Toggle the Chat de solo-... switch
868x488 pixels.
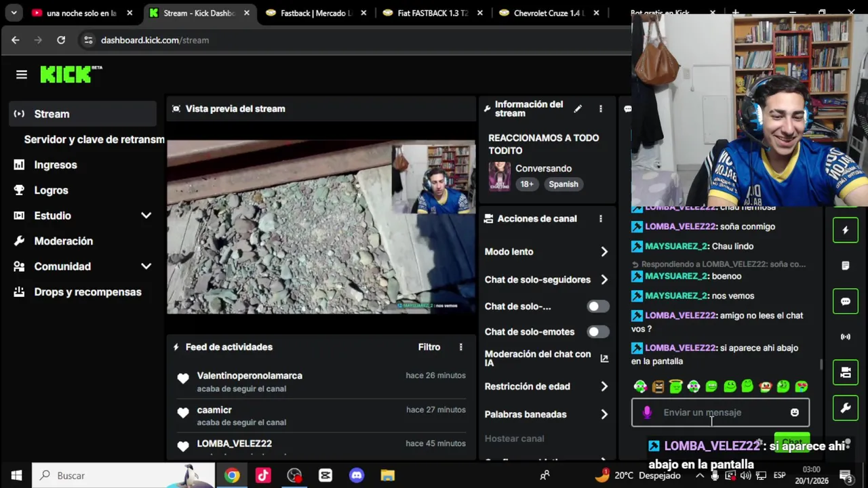tap(598, 306)
